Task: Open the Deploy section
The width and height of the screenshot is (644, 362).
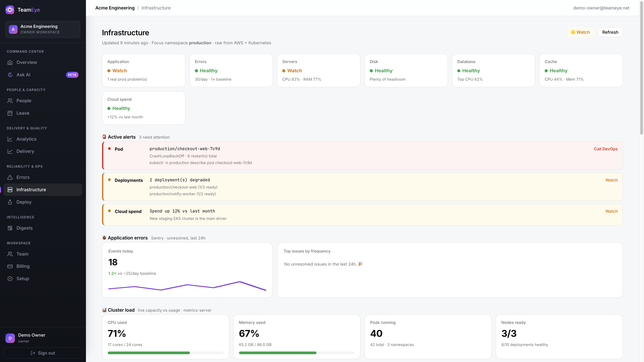Action: [x=43, y=202]
